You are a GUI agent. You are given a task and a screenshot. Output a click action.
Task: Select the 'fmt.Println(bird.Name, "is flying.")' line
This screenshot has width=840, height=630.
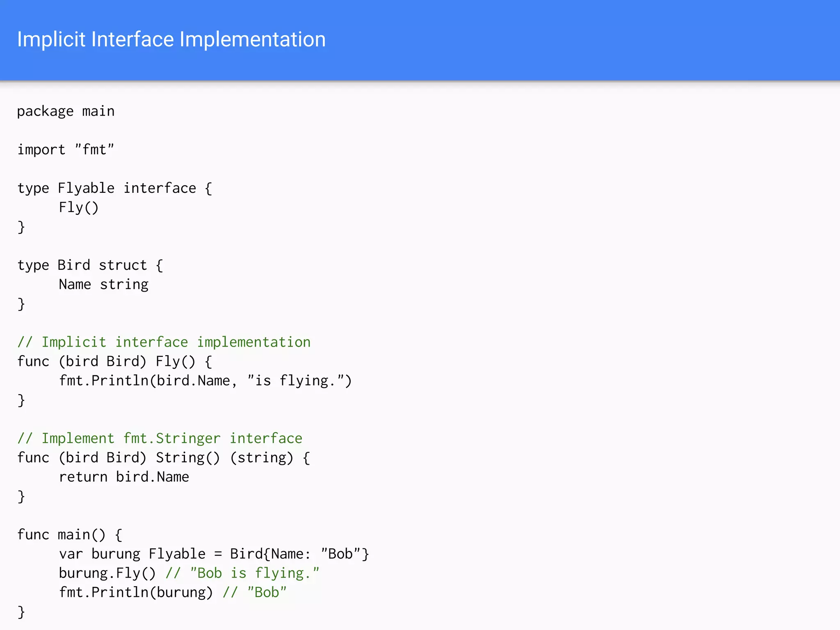coord(205,381)
